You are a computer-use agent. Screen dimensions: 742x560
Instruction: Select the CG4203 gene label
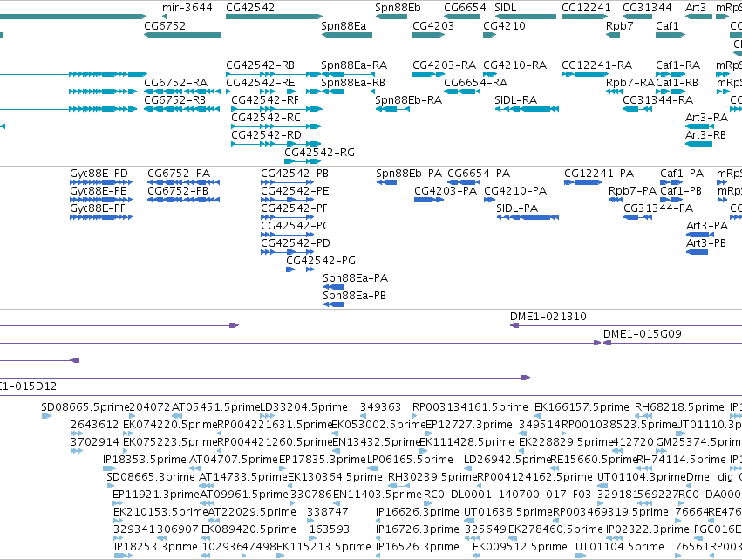pyautogui.click(x=433, y=25)
